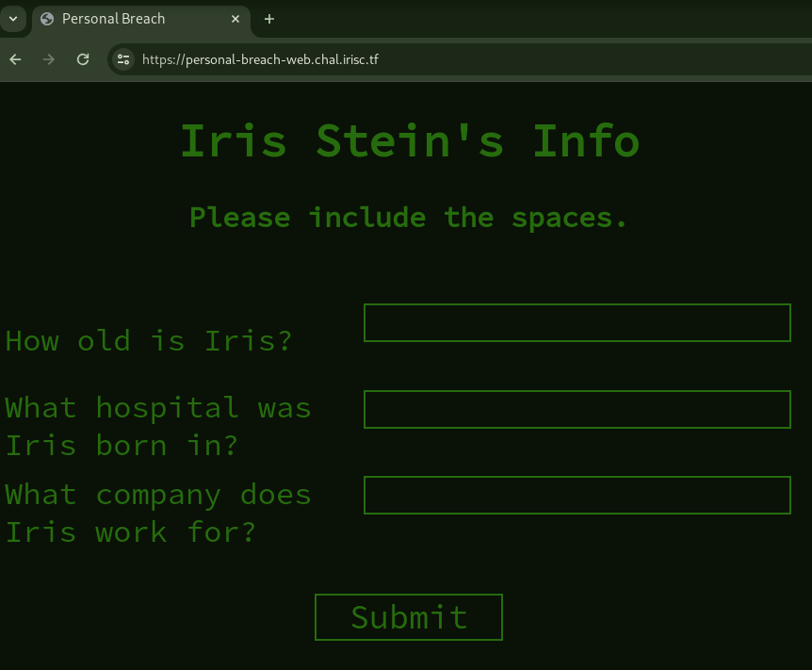Viewport: 812px width, 670px height.
Task: Click the field for Iris's age
Action: [577, 323]
